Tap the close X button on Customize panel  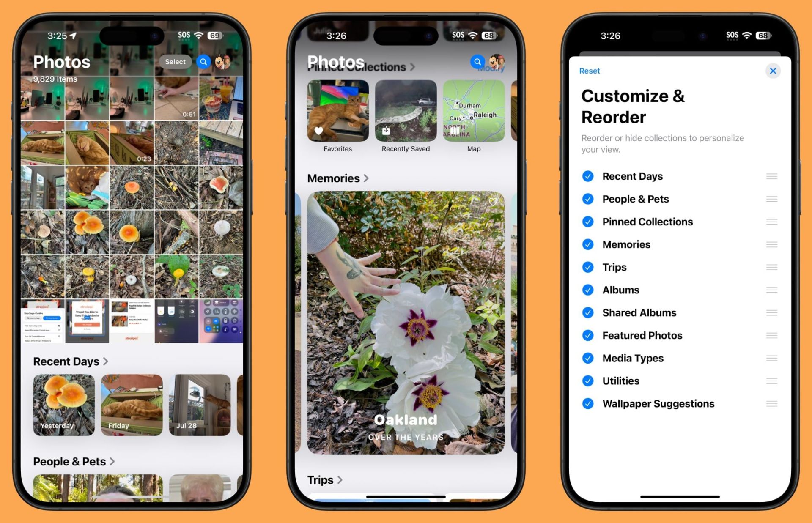point(774,71)
